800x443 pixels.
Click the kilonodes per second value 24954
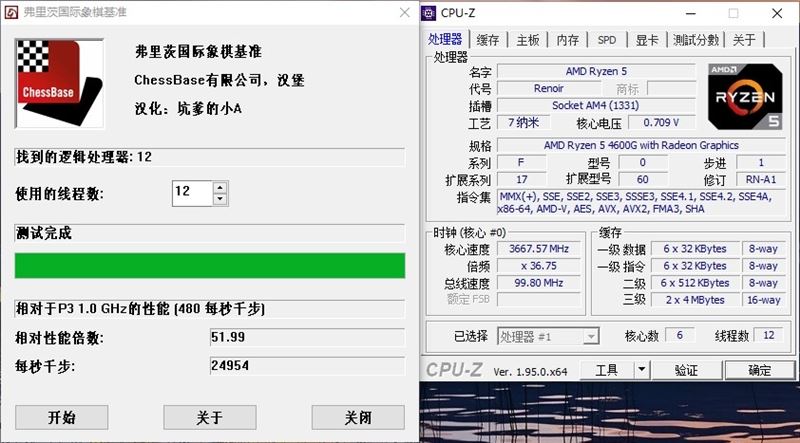tap(308, 366)
